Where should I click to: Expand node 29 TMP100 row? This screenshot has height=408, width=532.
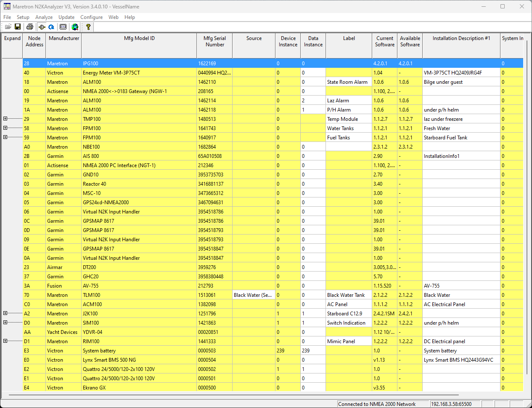5,119
